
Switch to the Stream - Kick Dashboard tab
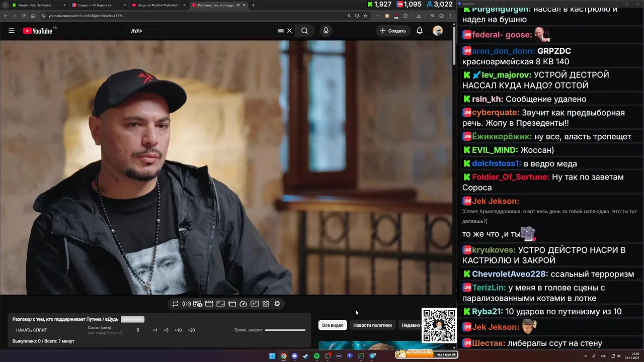37,5
